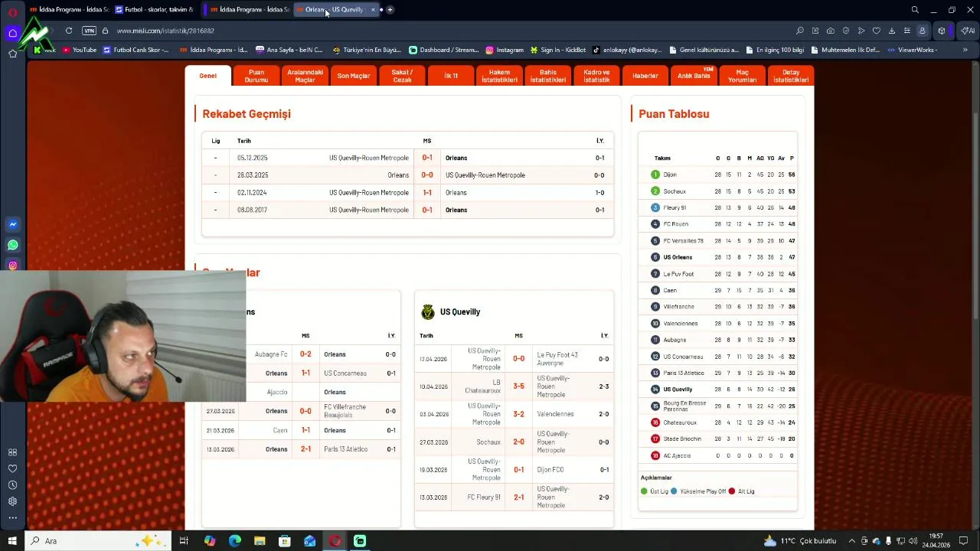This screenshot has height=551, width=980.
Task: Switch to Futbol - skorlar, takvim tab
Action: point(155,10)
